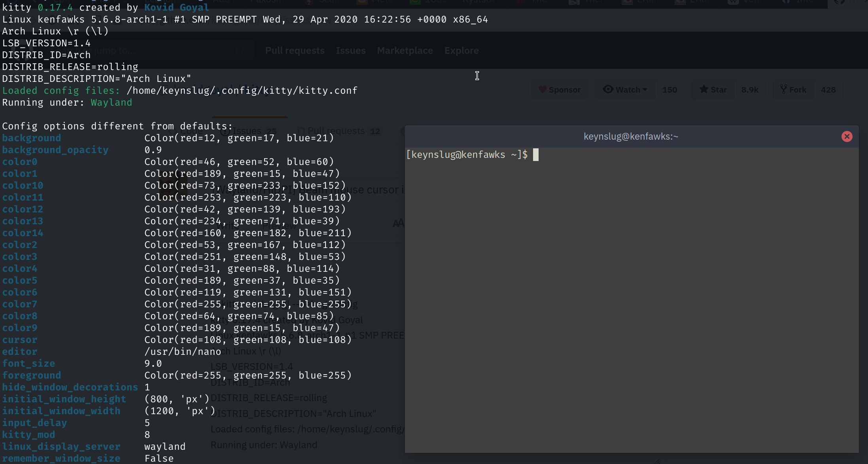Click the pull request icon on Pull requests tab

coord(302,131)
